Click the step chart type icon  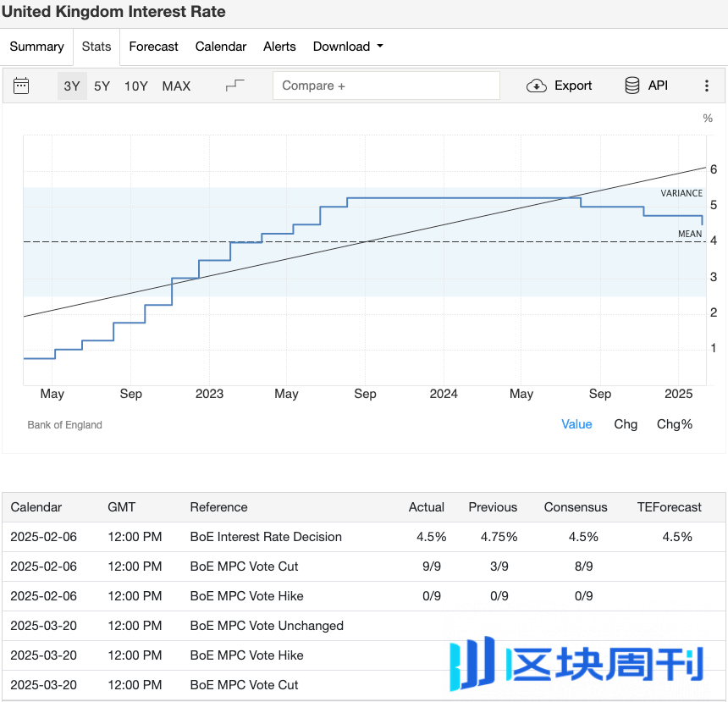tap(235, 86)
